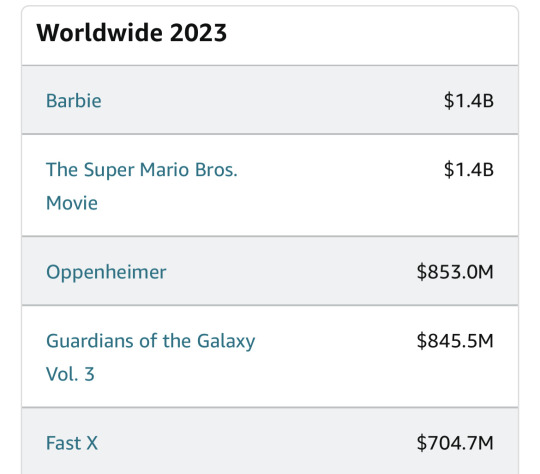Click empty space in Fast X row
Screen dimensions: 540x474
[255, 443]
